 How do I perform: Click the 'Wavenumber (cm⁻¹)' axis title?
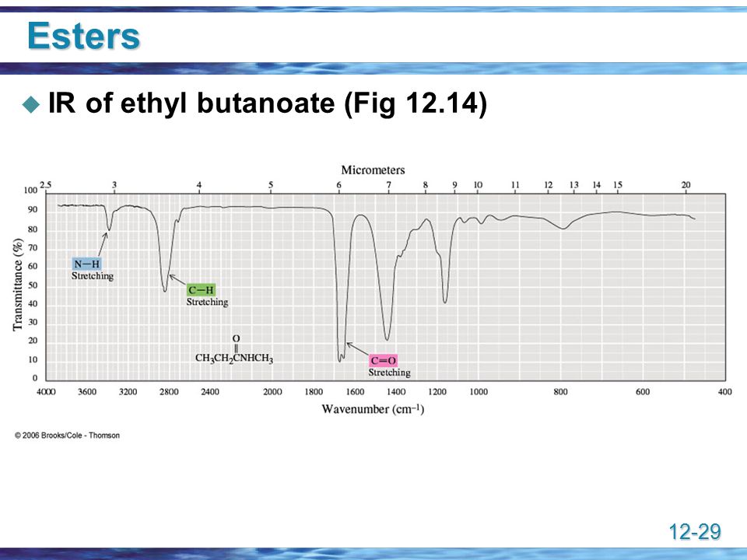373,409
